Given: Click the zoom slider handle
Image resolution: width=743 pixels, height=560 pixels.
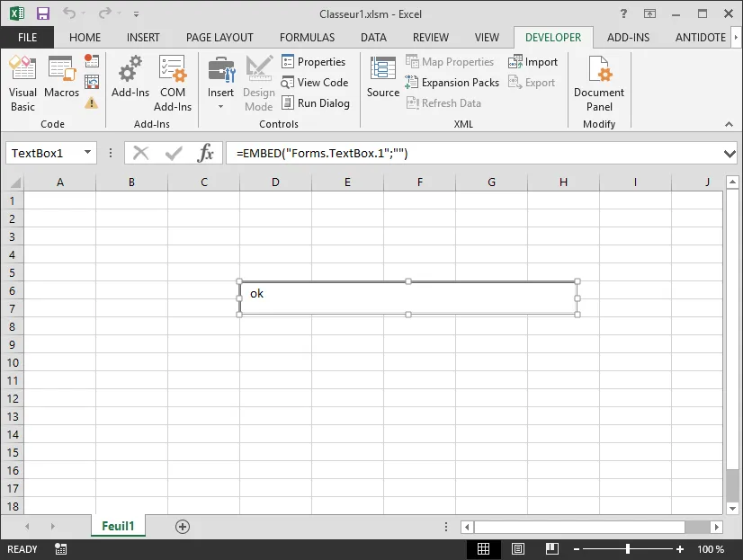Looking at the screenshot, I should point(627,549).
